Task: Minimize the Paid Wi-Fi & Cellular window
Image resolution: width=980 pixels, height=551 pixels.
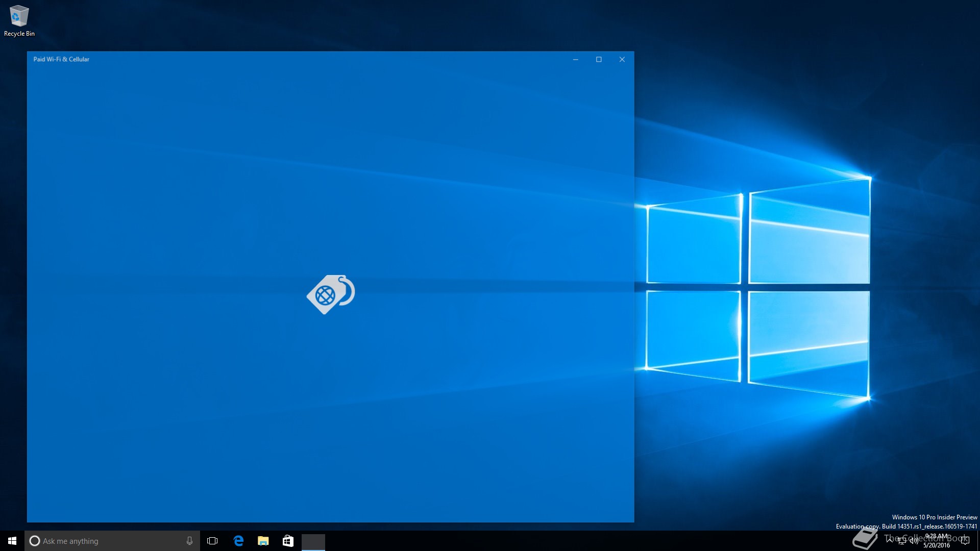Action: point(575,59)
